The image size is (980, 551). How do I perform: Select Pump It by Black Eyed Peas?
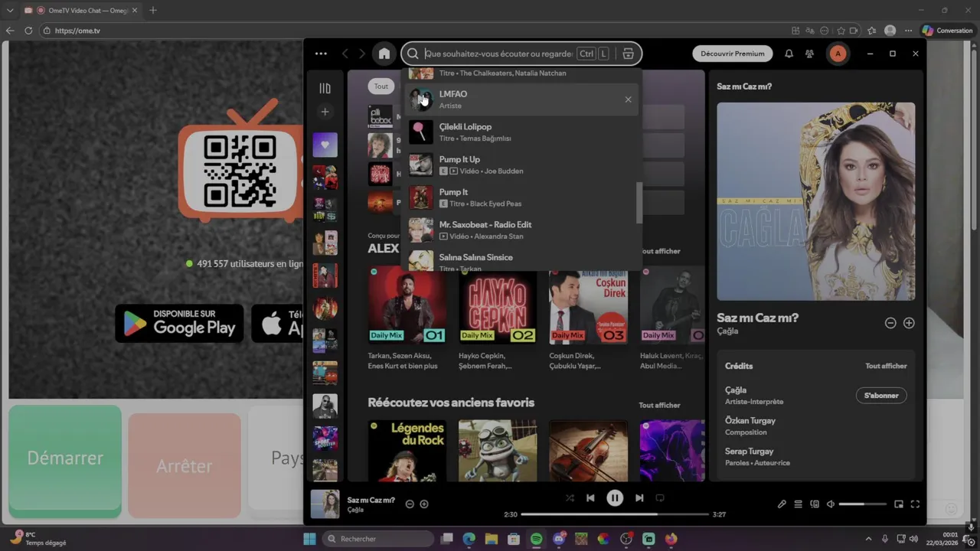coord(521,197)
